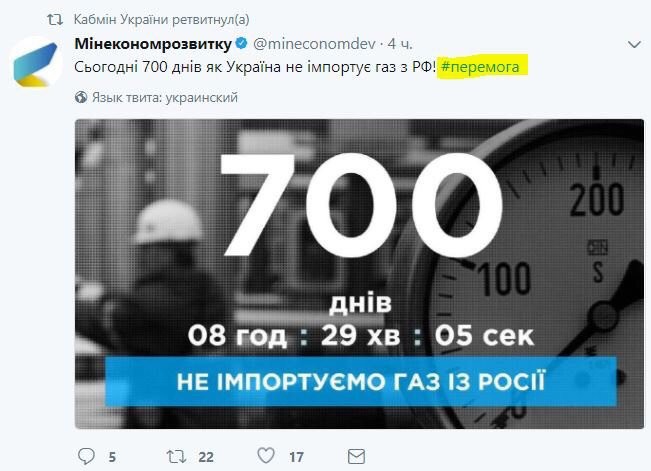Click the blue verified badge
Viewport: 651px width, 471px height.
coord(242,43)
